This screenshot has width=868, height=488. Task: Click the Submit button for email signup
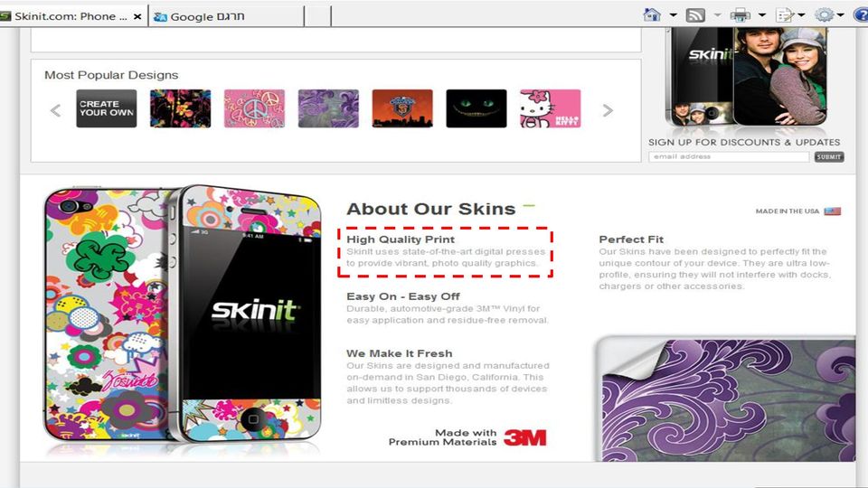(x=829, y=157)
